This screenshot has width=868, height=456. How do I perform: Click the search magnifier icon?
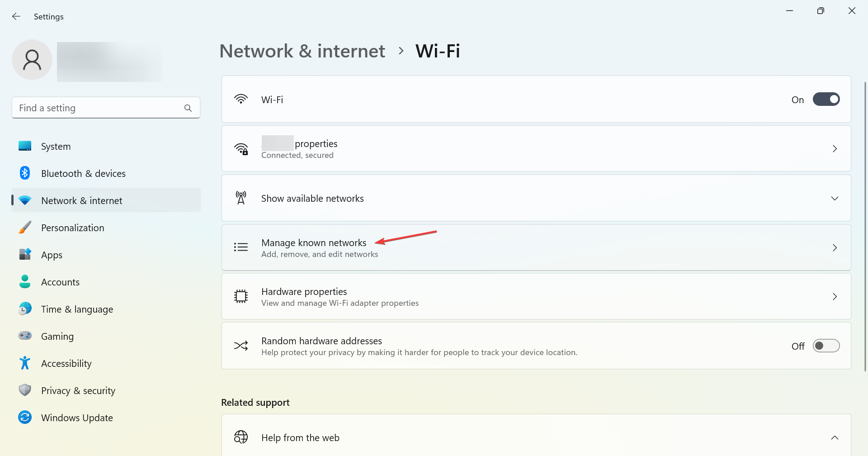tap(188, 108)
